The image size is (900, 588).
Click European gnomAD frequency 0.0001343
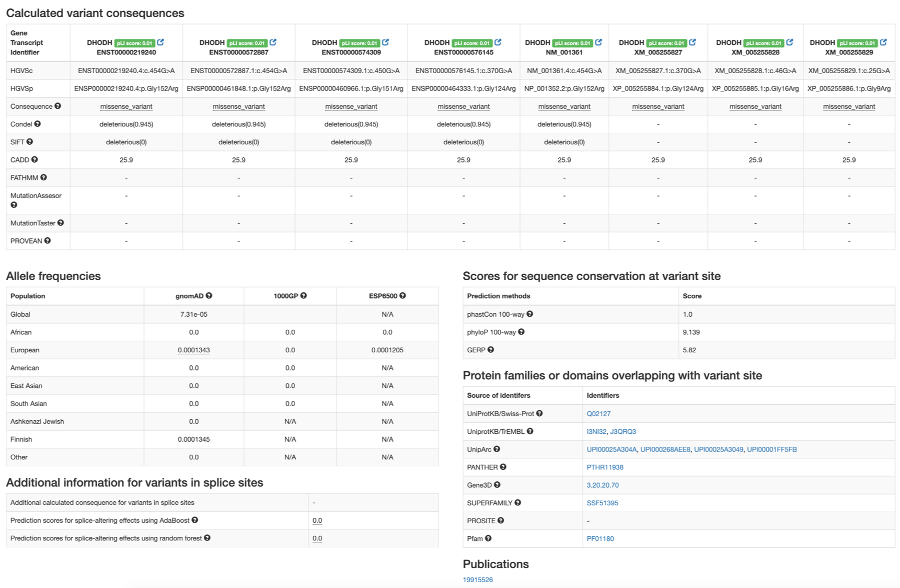pyautogui.click(x=194, y=350)
